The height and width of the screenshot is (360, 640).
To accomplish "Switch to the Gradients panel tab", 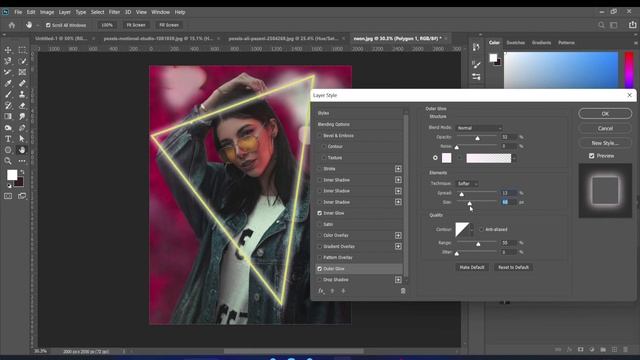I will 541,42.
